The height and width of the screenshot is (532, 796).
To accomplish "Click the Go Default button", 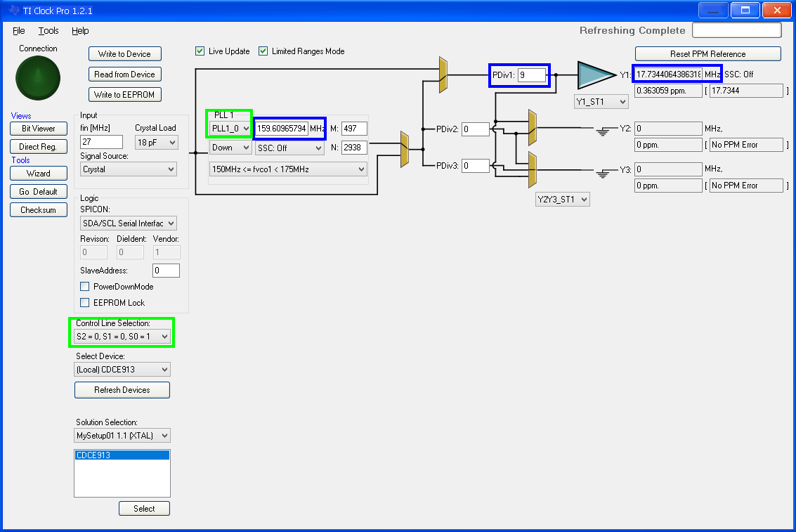I will [39, 191].
